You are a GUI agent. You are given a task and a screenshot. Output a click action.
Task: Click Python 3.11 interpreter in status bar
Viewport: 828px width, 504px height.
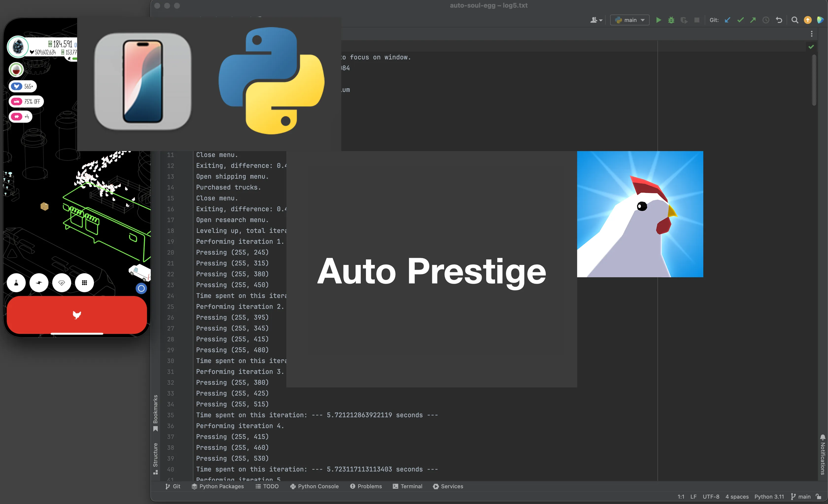[769, 497]
